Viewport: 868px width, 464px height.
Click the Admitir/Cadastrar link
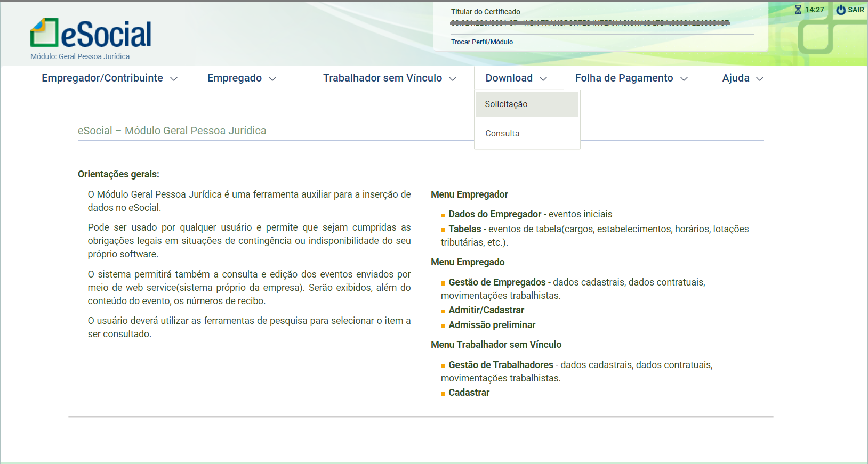(x=486, y=310)
